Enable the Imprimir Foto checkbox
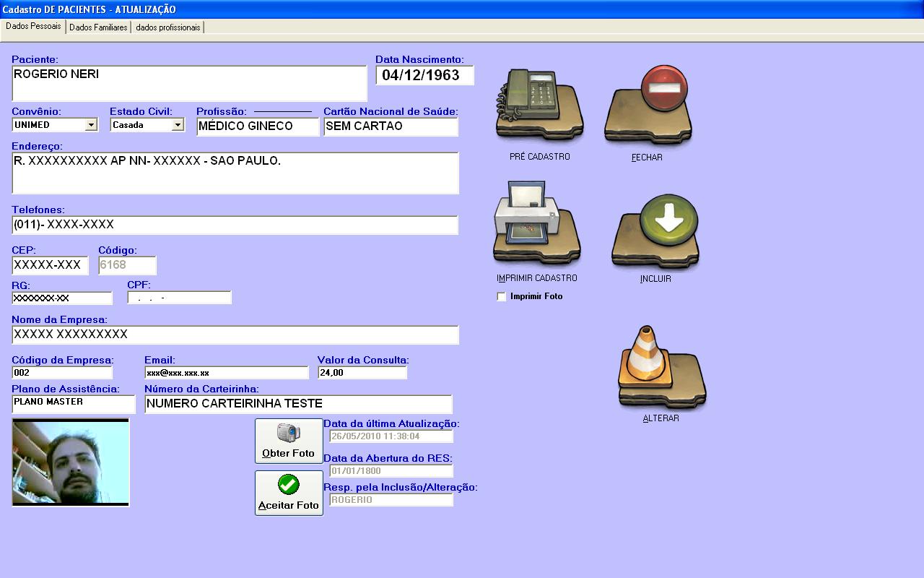 tap(502, 296)
